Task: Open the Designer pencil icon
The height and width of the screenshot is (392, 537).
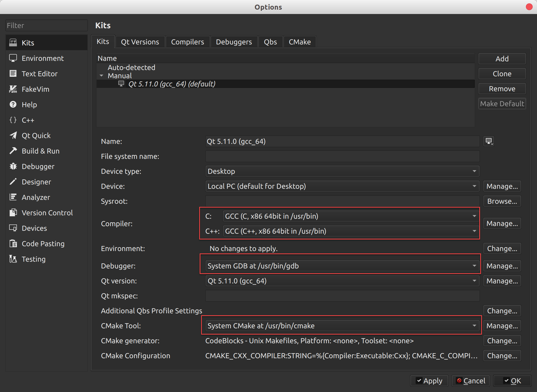Action: (x=13, y=182)
